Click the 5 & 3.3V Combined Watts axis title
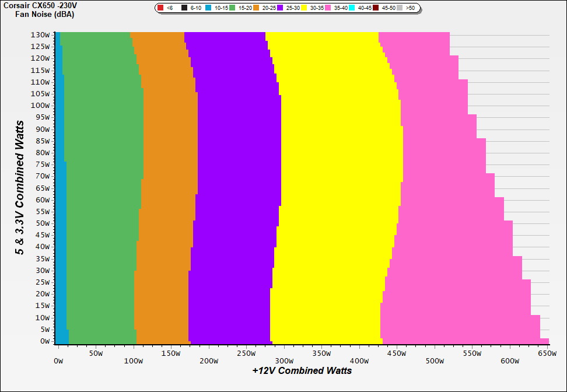This screenshot has height=392, width=567. 20,188
